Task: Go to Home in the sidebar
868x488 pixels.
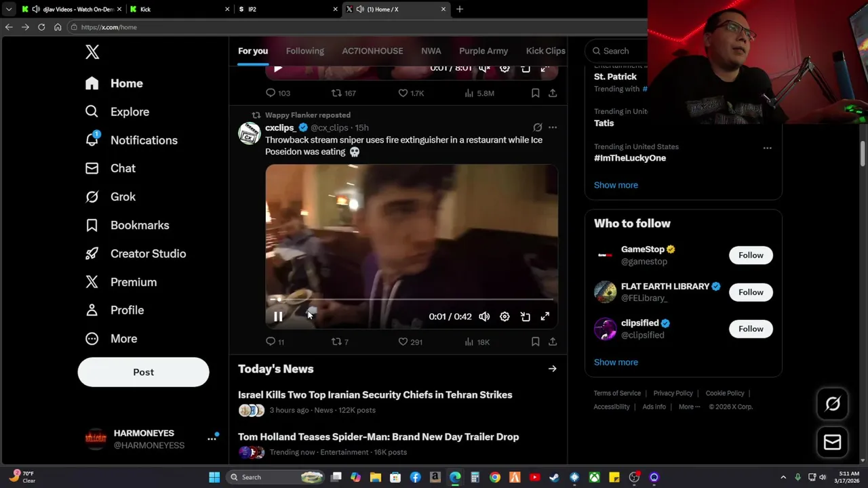Action: coord(114,83)
